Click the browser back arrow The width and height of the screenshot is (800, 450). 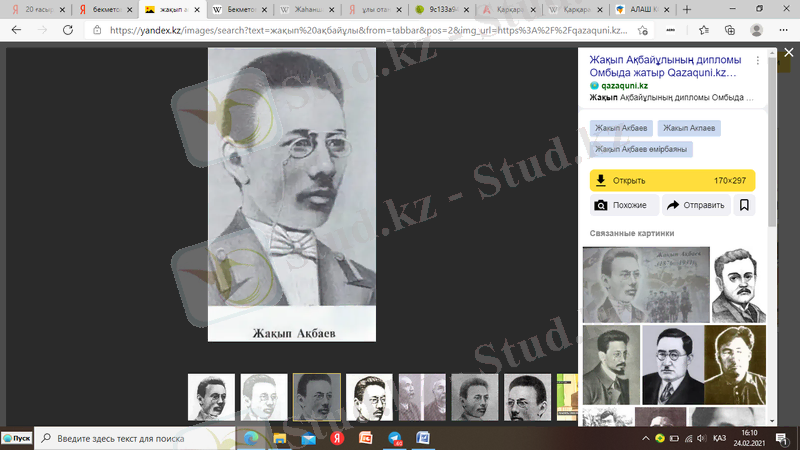pos(15,30)
